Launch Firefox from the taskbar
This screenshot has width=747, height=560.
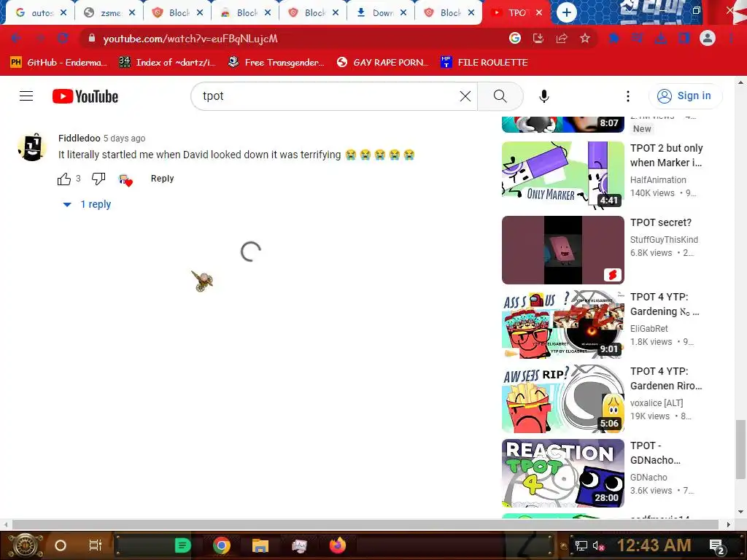(x=337, y=545)
